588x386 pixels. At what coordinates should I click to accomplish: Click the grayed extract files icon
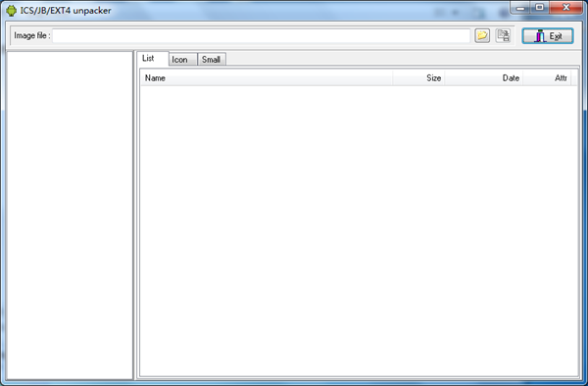[503, 35]
